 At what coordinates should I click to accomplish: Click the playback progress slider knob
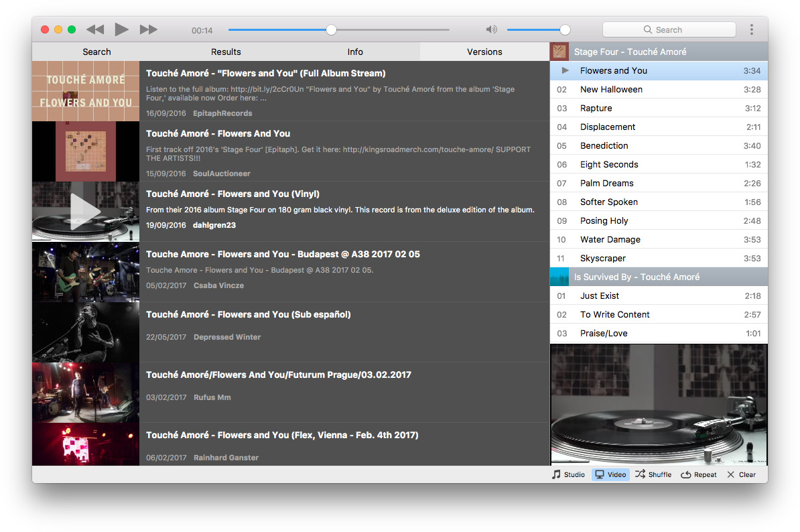331,29
